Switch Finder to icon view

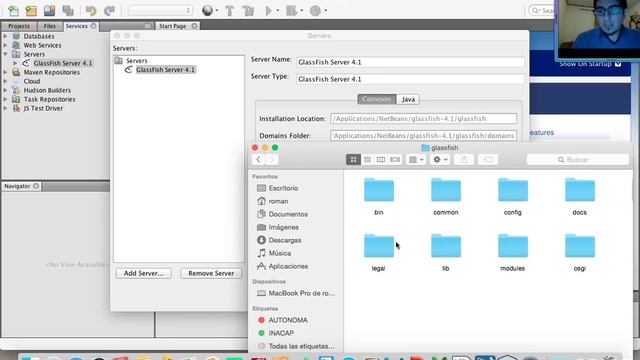353,160
